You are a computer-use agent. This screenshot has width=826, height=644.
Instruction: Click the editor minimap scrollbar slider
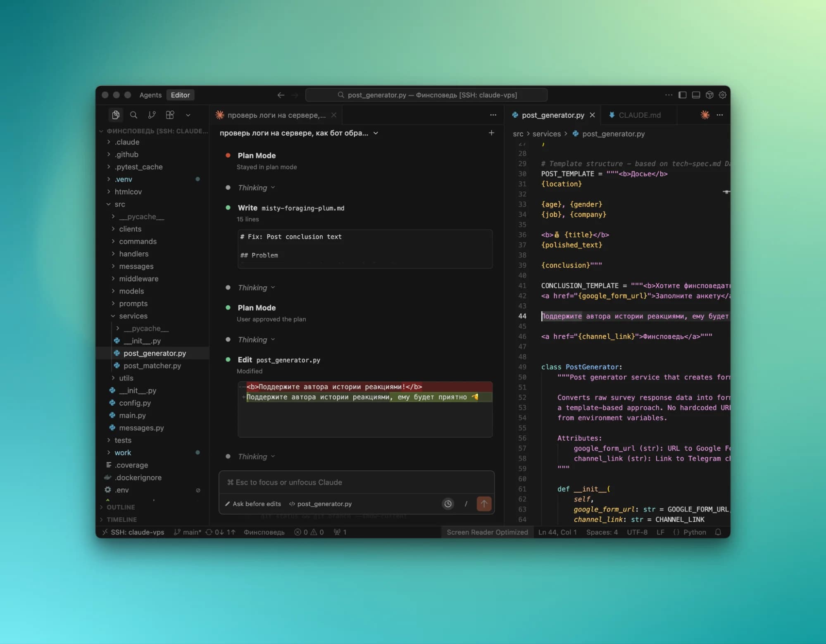click(x=726, y=192)
